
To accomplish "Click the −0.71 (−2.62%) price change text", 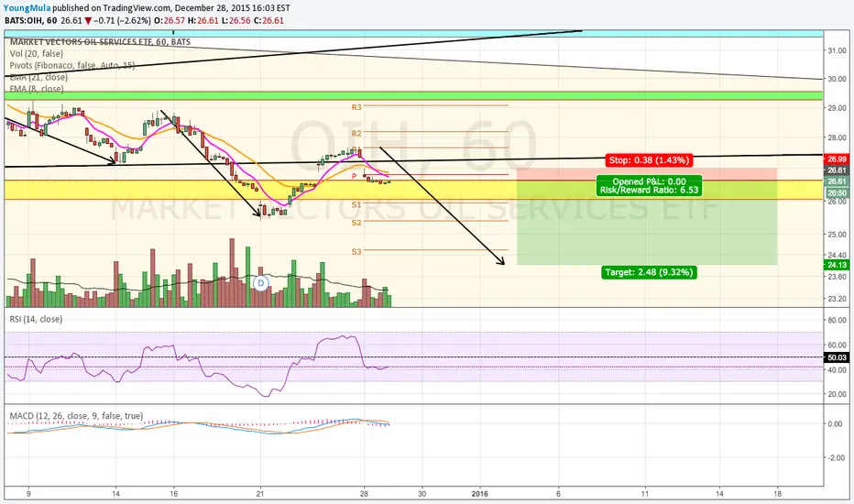I will point(122,21).
